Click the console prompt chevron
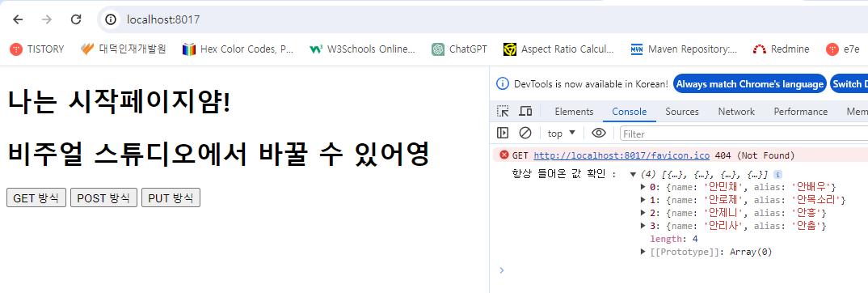 (x=502, y=270)
